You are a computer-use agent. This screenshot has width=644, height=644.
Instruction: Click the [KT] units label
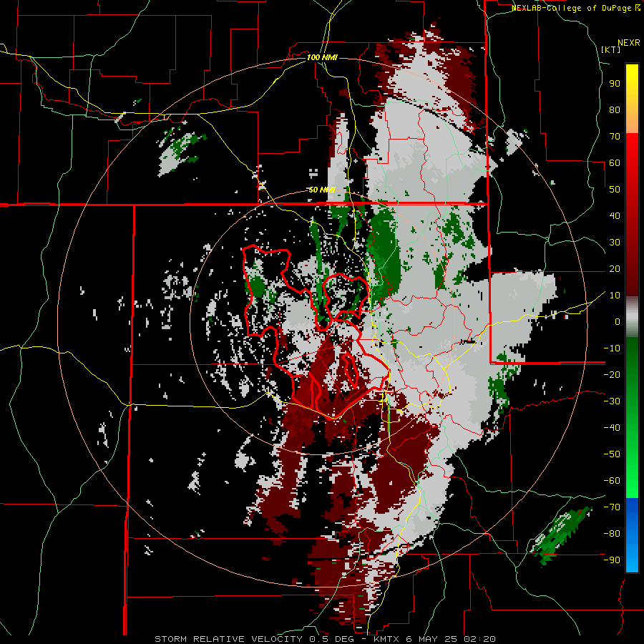click(610, 49)
